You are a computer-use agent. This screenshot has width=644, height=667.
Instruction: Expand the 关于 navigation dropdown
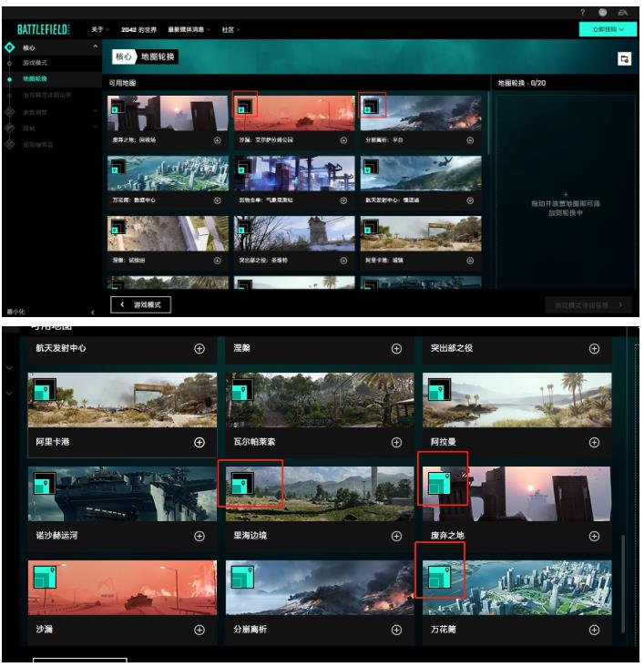[100, 29]
